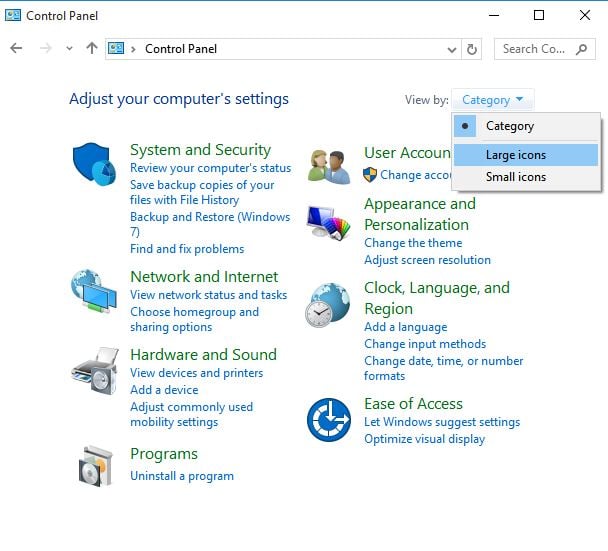Viewport: 608px width, 551px height.
Task: Open Save backup copies with File History
Action: [x=202, y=192]
